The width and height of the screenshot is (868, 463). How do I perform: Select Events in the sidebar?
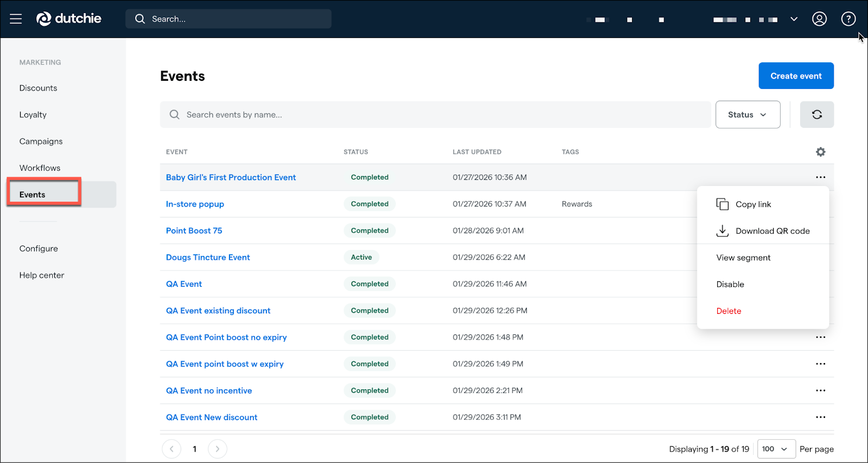tap(62, 194)
